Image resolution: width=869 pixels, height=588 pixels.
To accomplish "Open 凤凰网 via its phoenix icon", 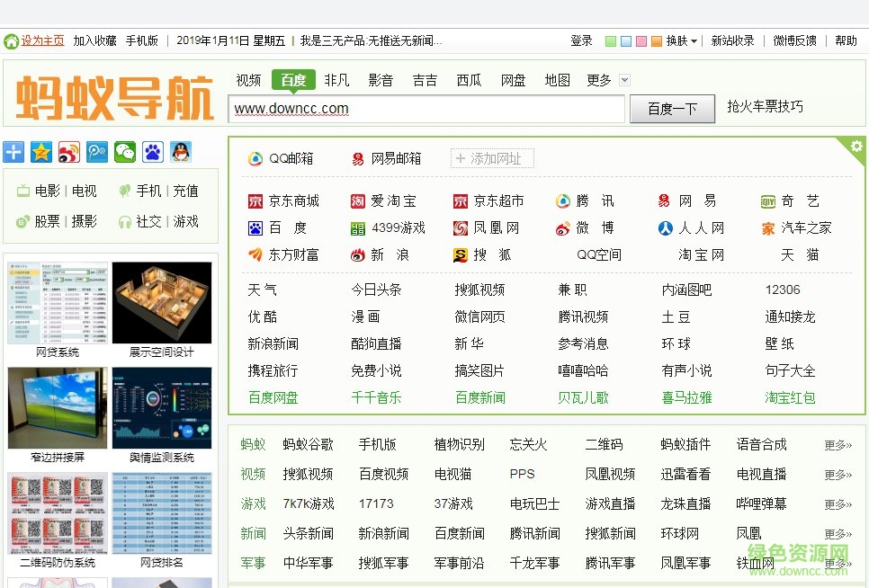I will pyautogui.click(x=459, y=227).
